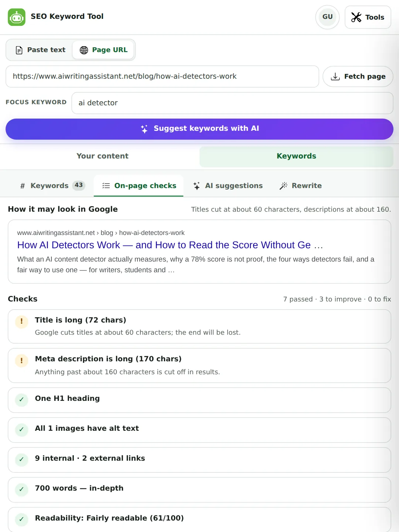The width and height of the screenshot is (399, 532).
Task: Click 'All 1 images have alt text'
Action: coord(87,429)
